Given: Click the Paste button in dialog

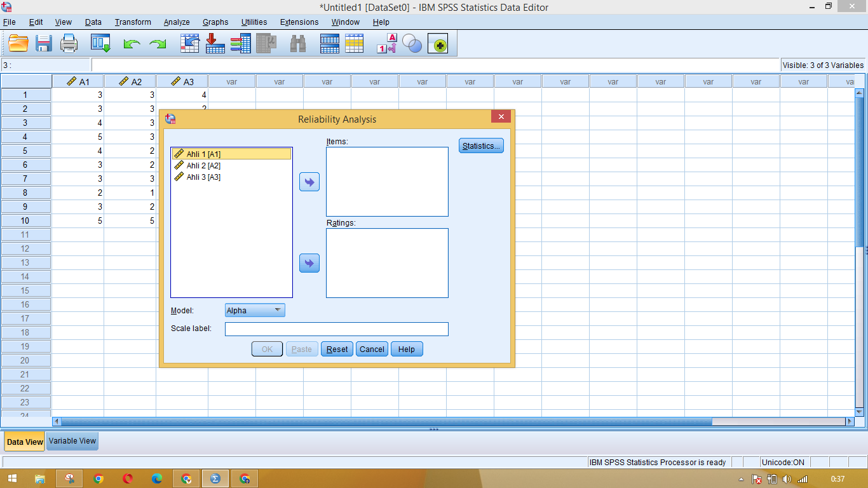Looking at the screenshot, I should tap(302, 349).
